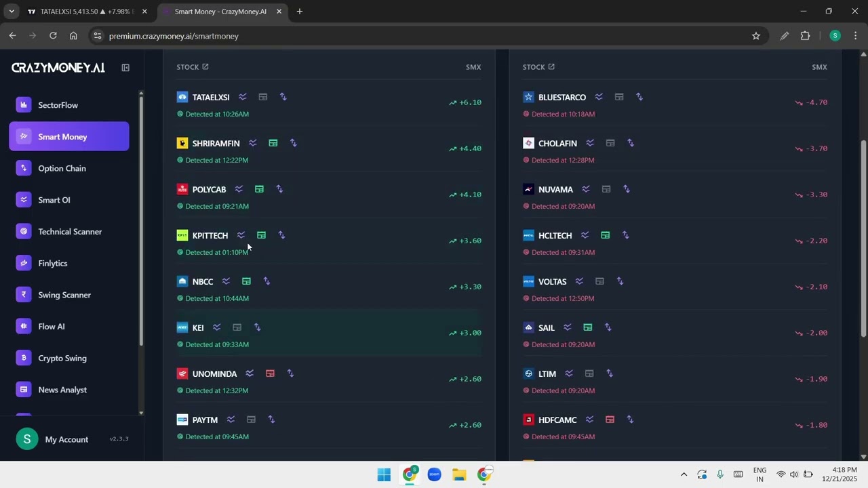Click CHOLAFIN table icon
The width and height of the screenshot is (868, 488).
610,143
